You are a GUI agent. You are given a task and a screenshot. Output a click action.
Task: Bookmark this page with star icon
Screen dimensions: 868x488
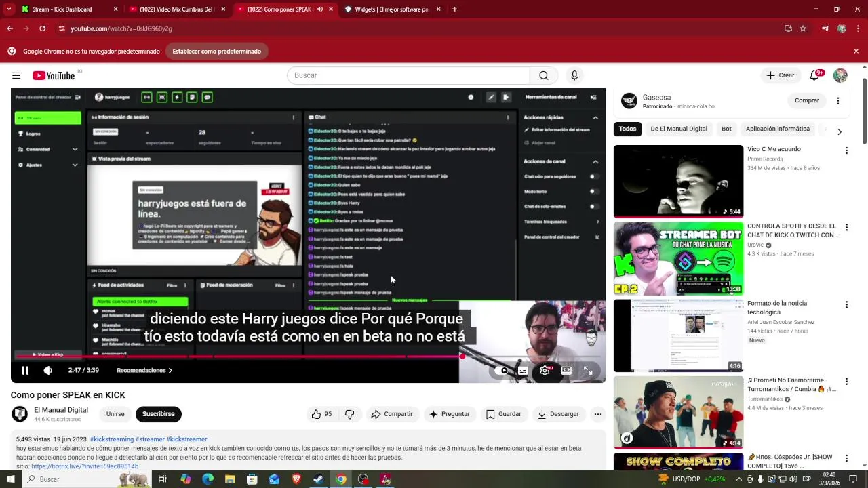(x=803, y=28)
